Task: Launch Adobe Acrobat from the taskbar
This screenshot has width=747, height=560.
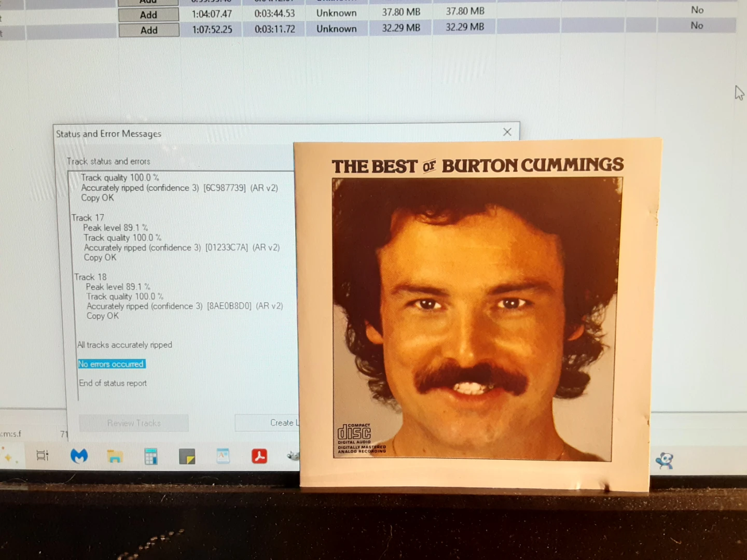Action: pos(259,456)
